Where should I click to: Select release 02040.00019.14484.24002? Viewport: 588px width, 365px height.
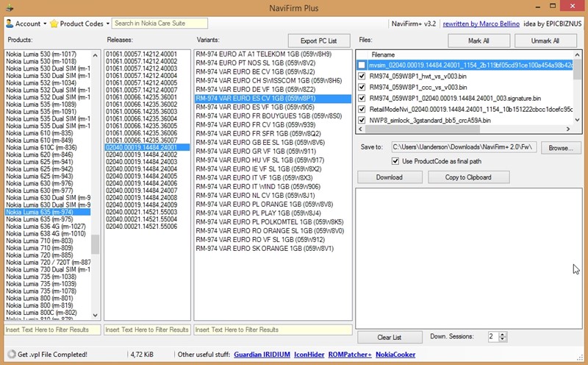(147, 155)
